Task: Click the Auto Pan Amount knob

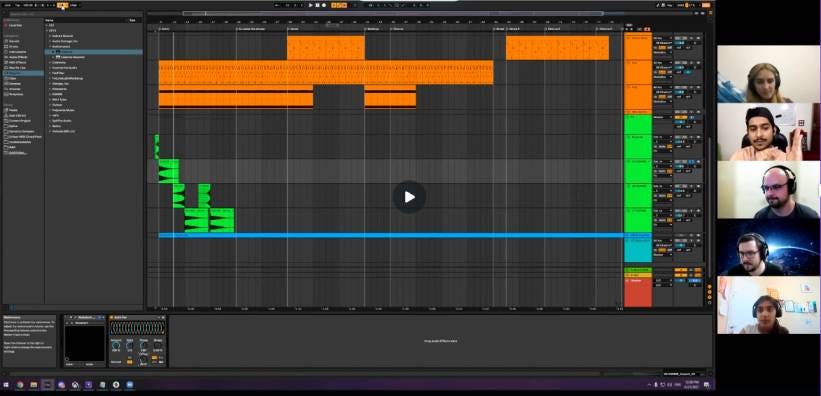Action: tap(116, 346)
